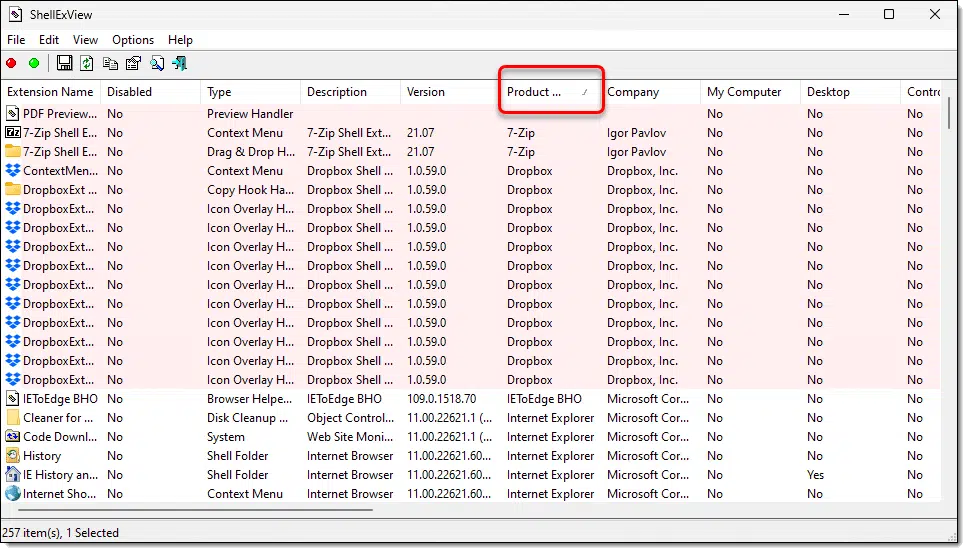Open the Help menu
This screenshot has width=968, height=553.
180,40
